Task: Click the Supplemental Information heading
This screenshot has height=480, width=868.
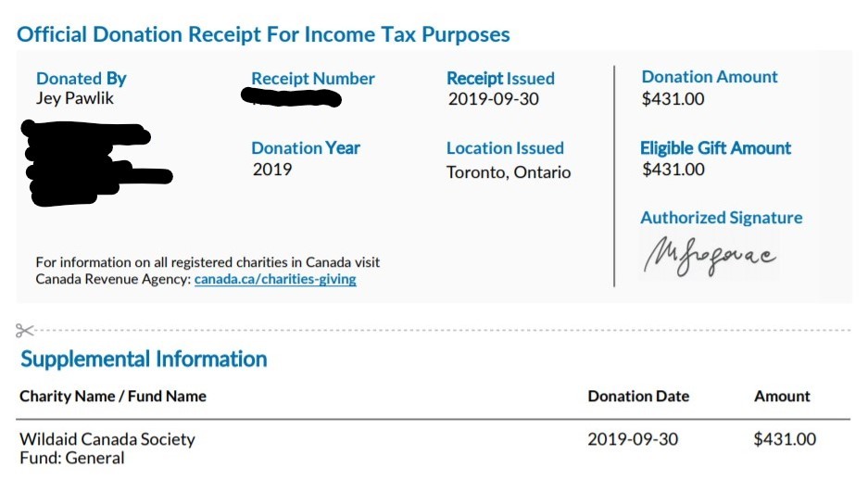Action: click(x=144, y=360)
